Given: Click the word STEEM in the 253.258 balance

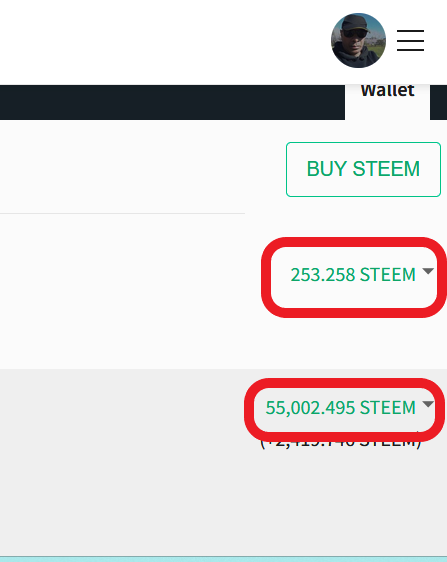Looking at the screenshot, I should tap(387, 275).
